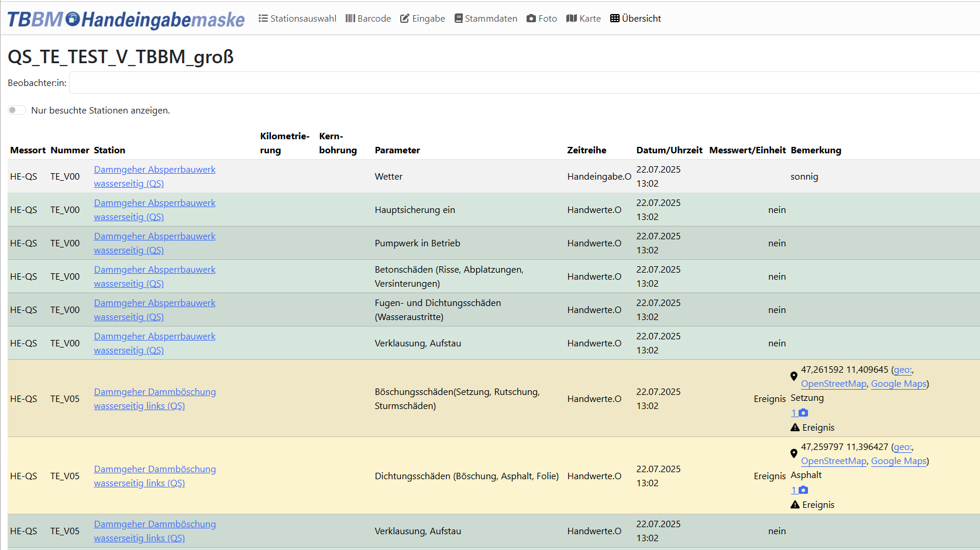The width and height of the screenshot is (980, 550).
Task: Click geo: link in the Setzung remark
Action: pos(902,370)
